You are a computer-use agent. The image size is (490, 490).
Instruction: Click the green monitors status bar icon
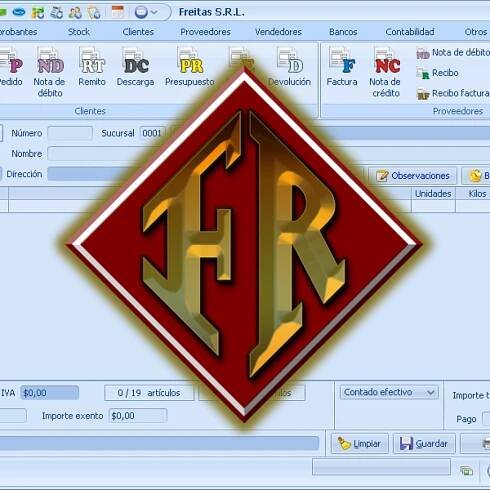(x=467, y=471)
